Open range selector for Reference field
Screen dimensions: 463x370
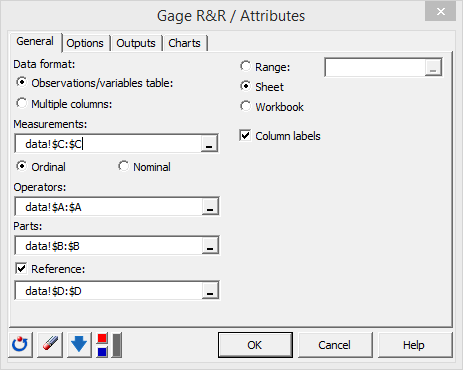(210, 291)
